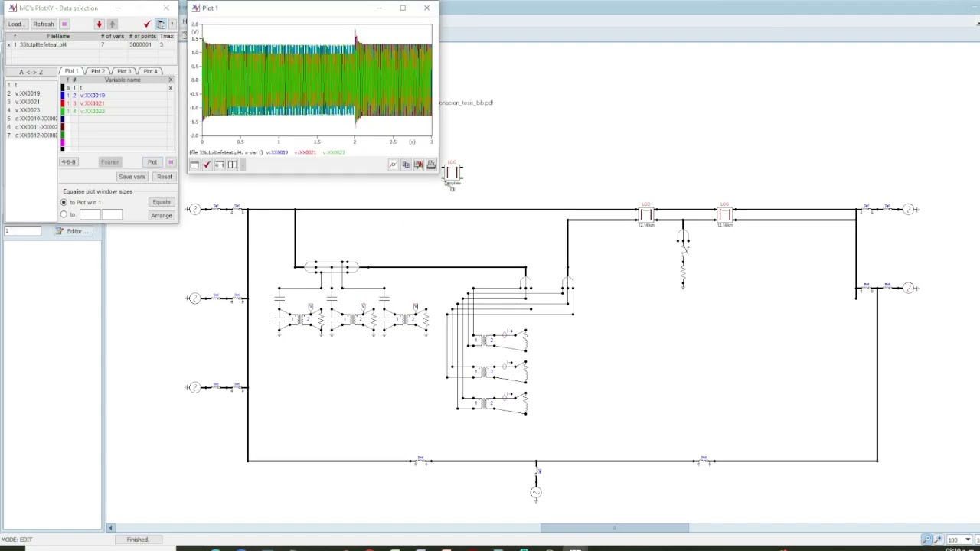This screenshot has width=980, height=551.
Task: Select the 'to Plot win 1' radio button
Action: coord(64,202)
